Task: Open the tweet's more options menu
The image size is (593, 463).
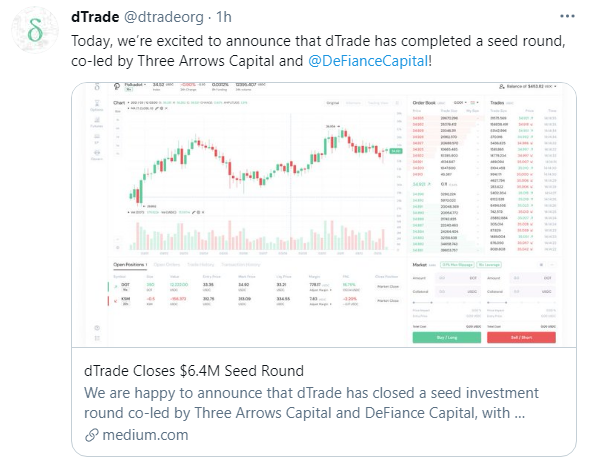Action: (x=567, y=16)
